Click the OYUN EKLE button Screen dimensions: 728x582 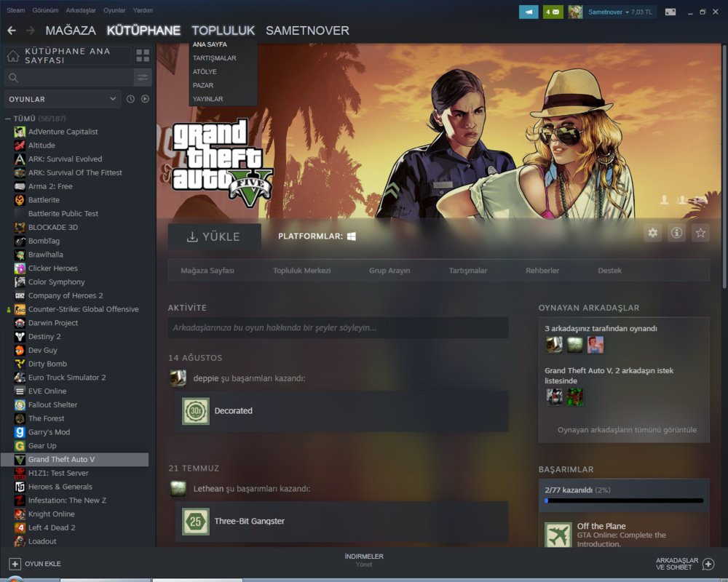(35, 564)
